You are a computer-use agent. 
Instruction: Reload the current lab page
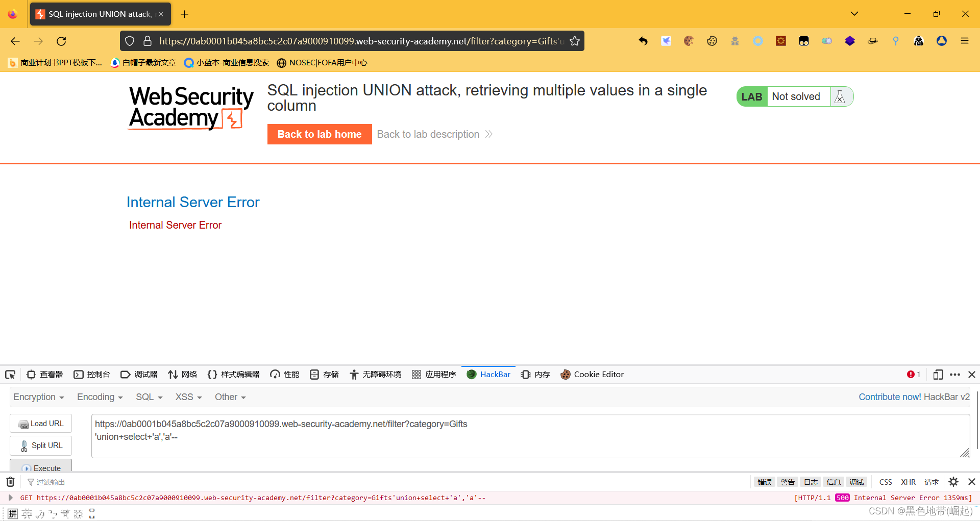(61, 41)
